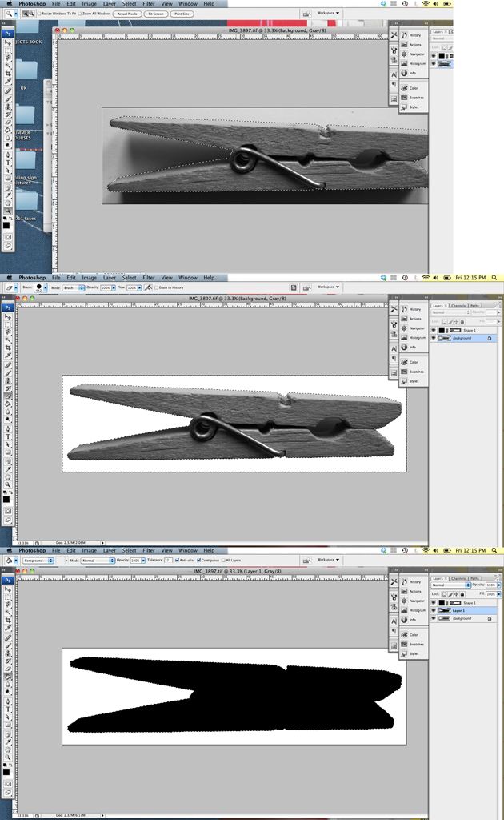
Task: Enable the airbrush icon beside Flow
Action: tap(149, 287)
